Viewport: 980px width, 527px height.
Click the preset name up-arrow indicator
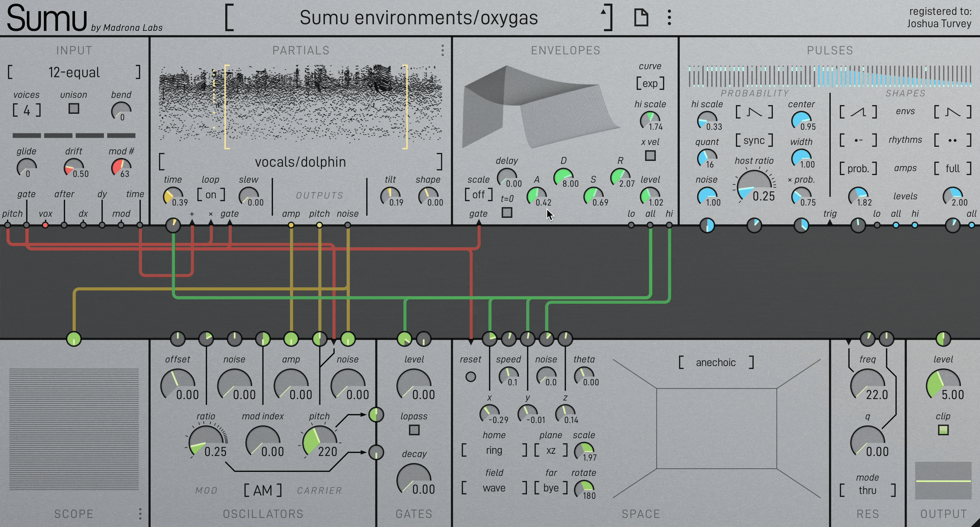[x=603, y=12]
